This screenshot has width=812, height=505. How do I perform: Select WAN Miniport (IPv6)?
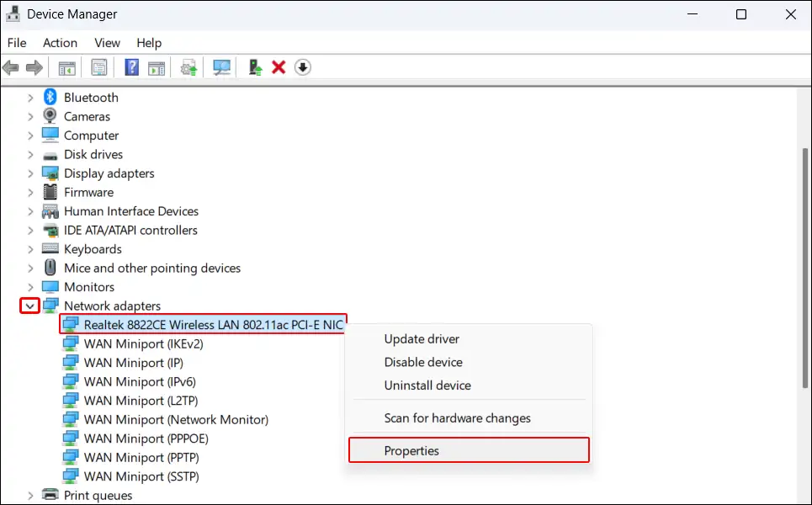[140, 382]
